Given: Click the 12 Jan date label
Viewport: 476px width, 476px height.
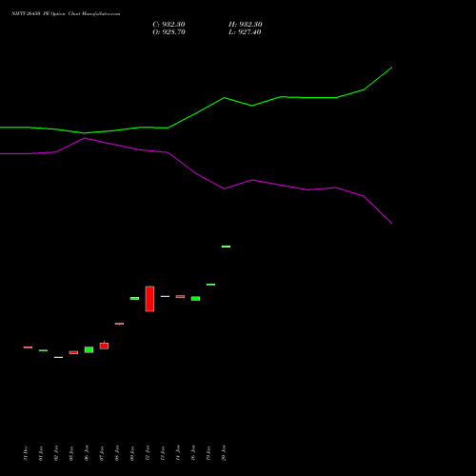Looking at the screenshot, I should pyautogui.click(x=148, y=453).
